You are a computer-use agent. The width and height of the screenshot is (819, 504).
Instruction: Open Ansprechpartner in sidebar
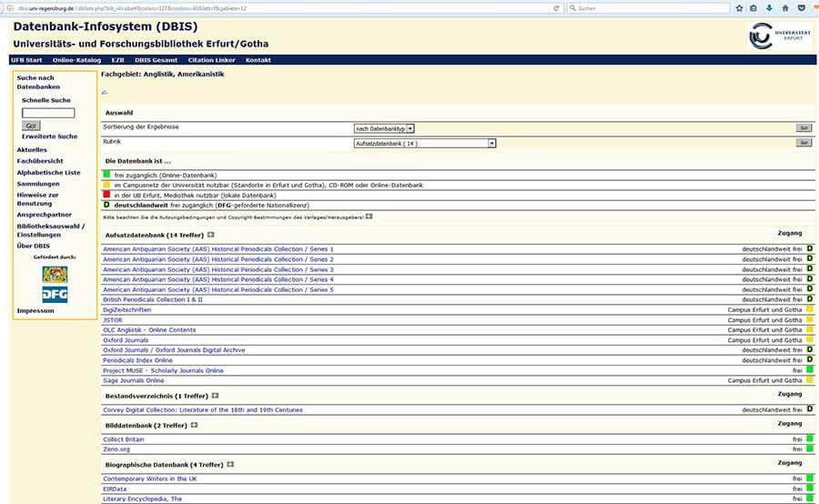[45, 215]
